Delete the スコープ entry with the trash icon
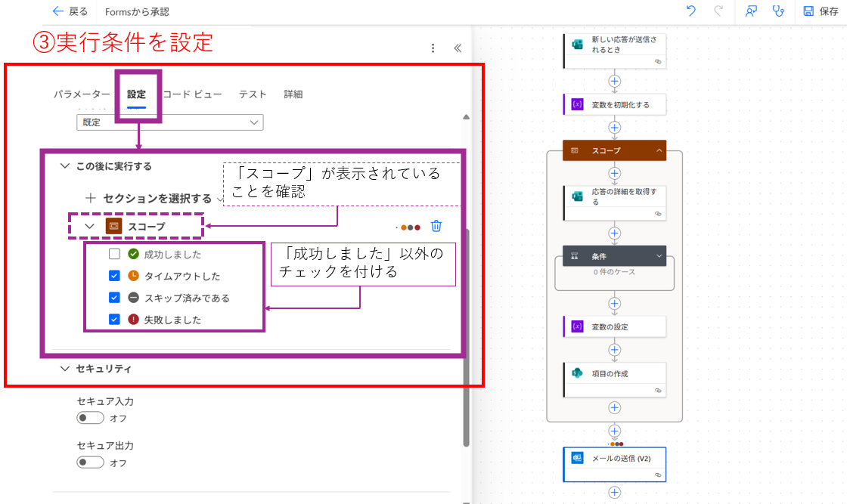The height and width of the screenshot is (504, 847). [x=437, y=225]
